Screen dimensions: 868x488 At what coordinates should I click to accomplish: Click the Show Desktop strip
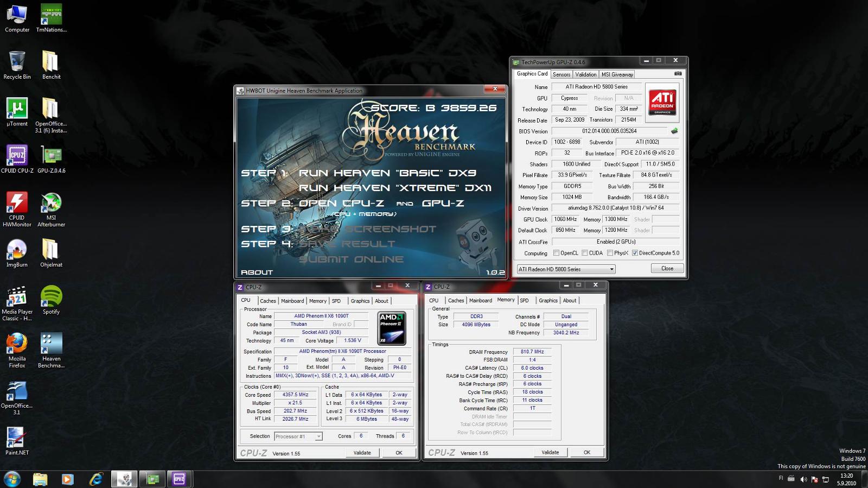864,479
